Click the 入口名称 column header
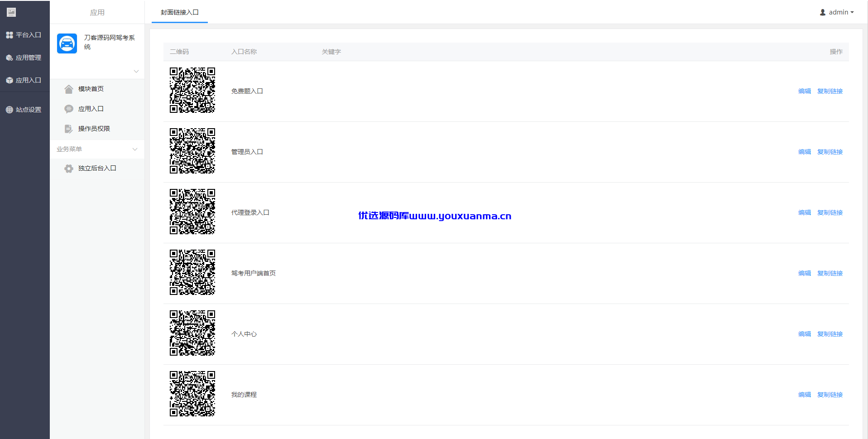This screenshot has height=439, width=868. (244, 52)
